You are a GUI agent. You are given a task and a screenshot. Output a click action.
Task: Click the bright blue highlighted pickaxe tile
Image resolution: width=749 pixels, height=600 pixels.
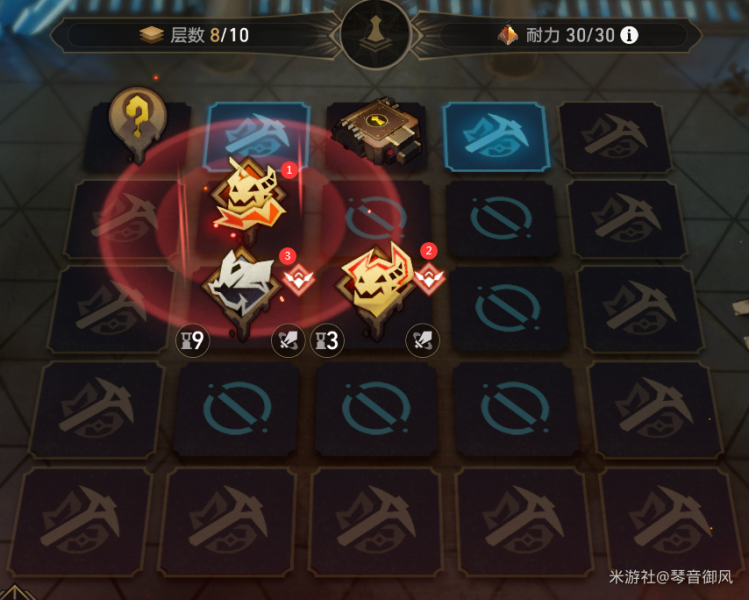coord(496,136)
